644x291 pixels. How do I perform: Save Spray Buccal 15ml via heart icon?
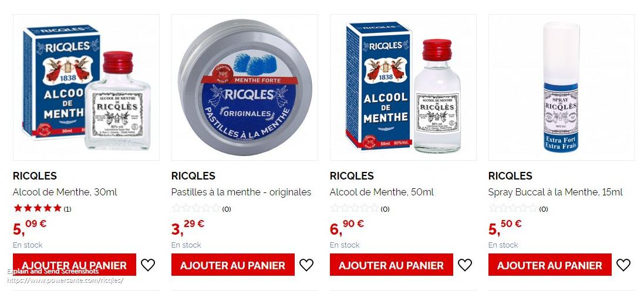pyautogui.click(x=623, y=265)
